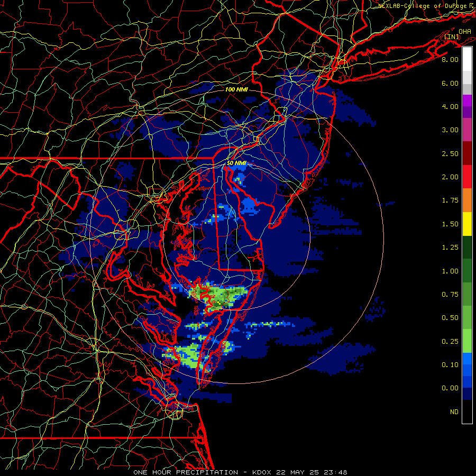Click the 1.75 legend value

click(x=450, y=200)
